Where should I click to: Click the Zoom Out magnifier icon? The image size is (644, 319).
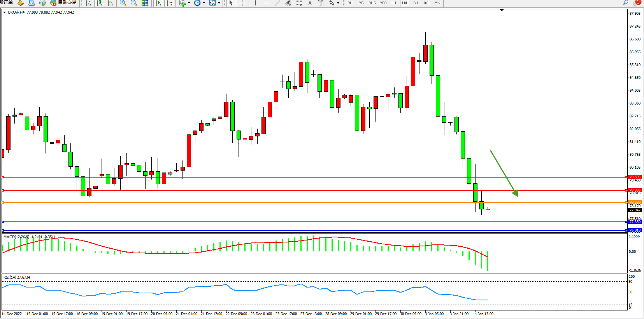(134, 3)
